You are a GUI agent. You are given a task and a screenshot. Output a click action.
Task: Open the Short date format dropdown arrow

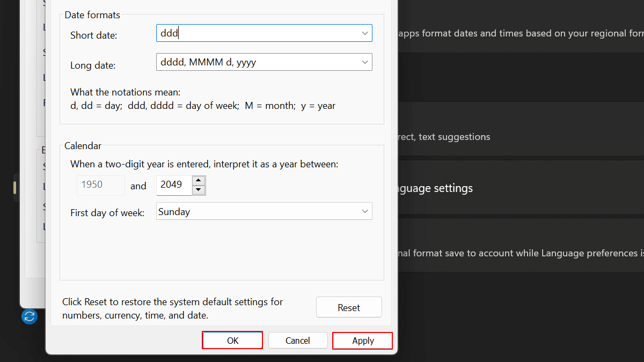(x=365, y=33)
